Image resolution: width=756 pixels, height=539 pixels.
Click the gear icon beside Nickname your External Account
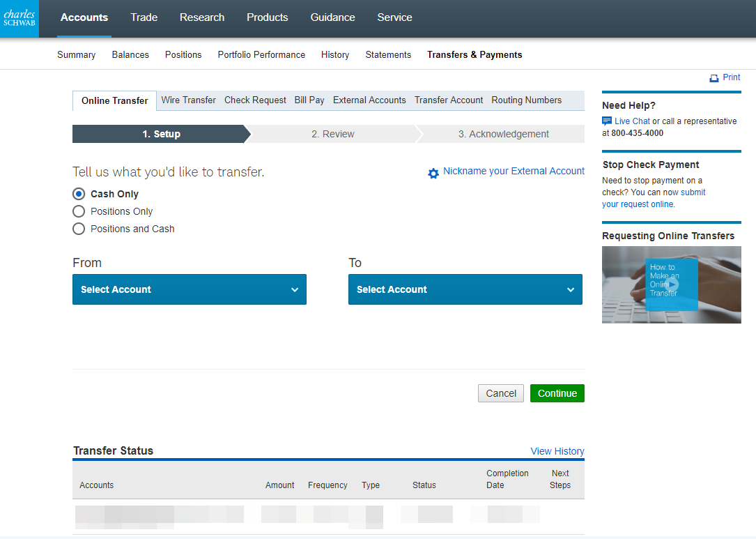(433, 172)
